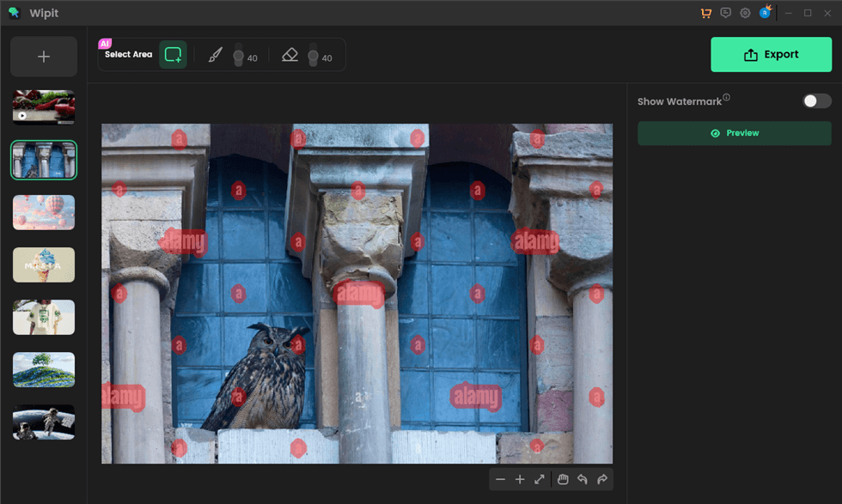Screen dimensions: 842x504
Task: Open the ice cream cone thumbnail
Action: click(x=44, y=265)
